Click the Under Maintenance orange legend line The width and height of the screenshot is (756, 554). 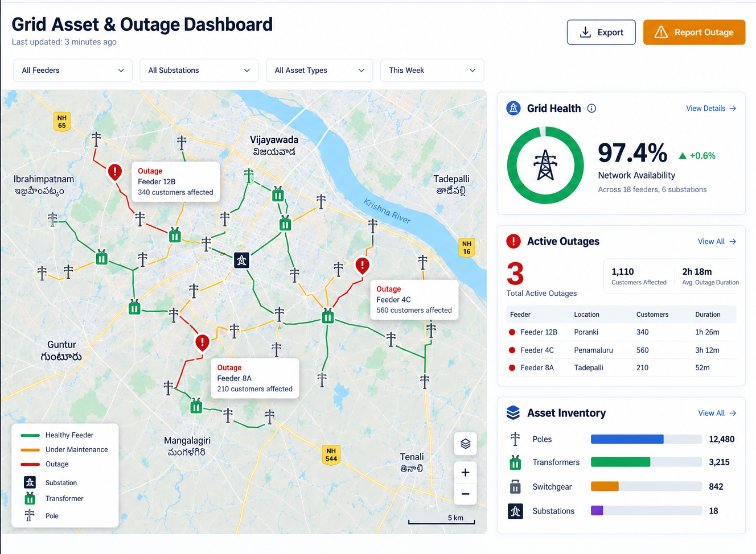(30, 449)
